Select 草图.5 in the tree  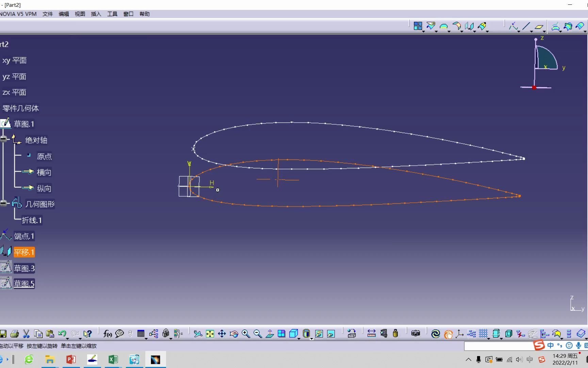[24, 283]
